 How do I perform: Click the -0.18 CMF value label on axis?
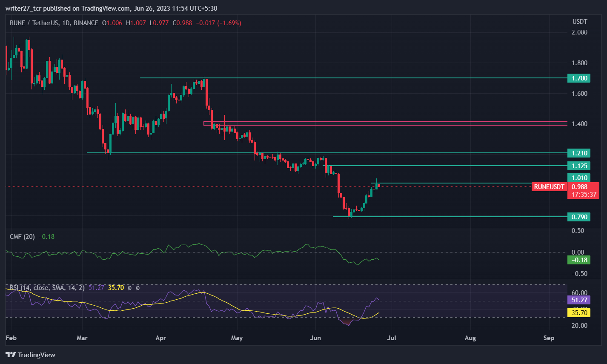tap(579, 260)
